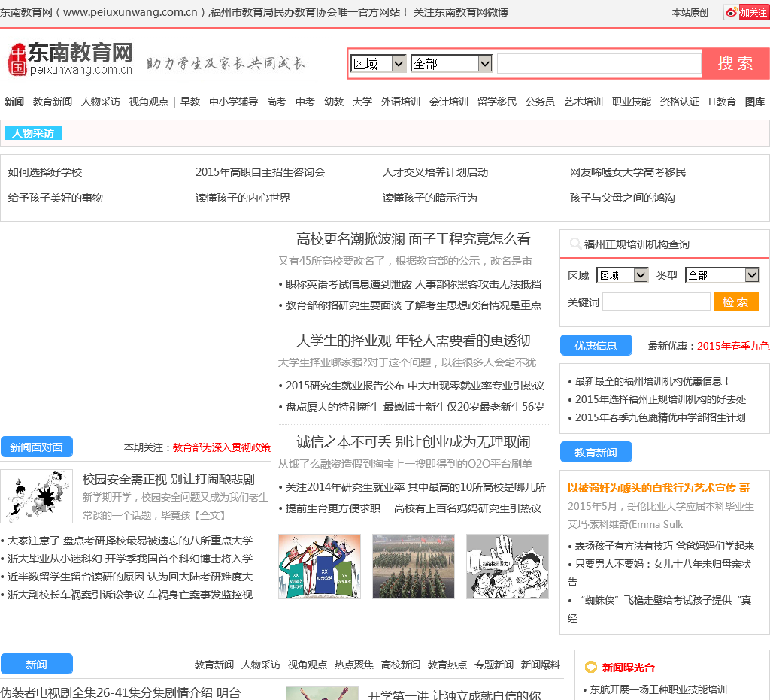Open the 东航开展一场工种职业技能培训 link
The width and height of the screenshot is (770, 700).
pyautogui.click(x=659, y=689)
